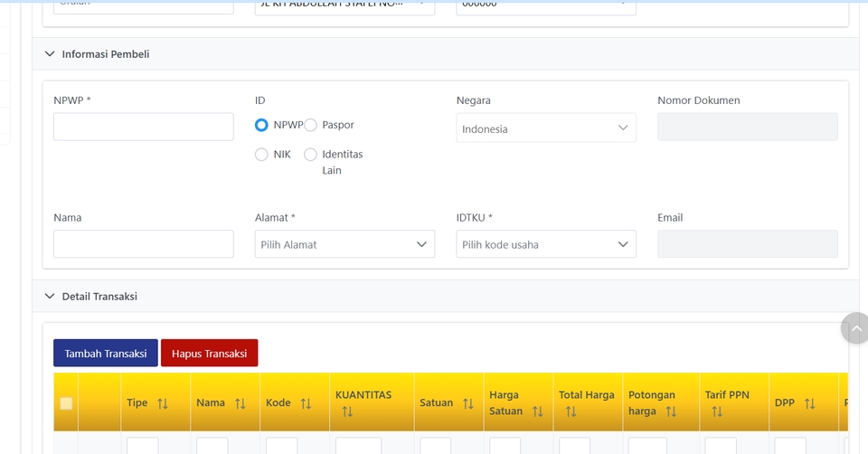This screenshot has width=868, height=454.
Task: Click the Tipe column header label
Action: [x=137, y=402]
